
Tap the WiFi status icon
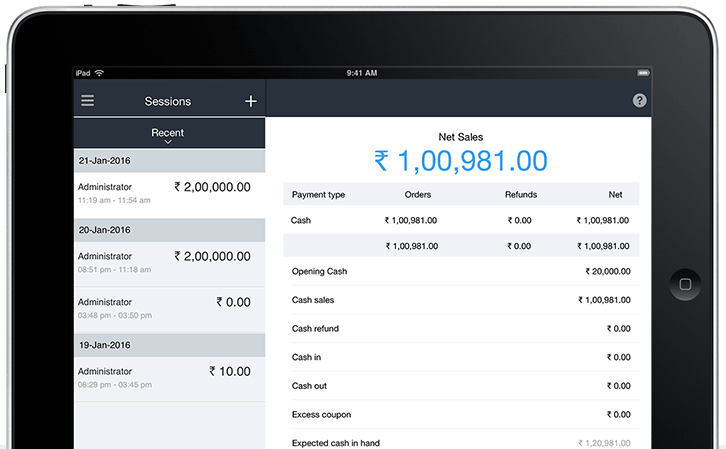point(100,73)
